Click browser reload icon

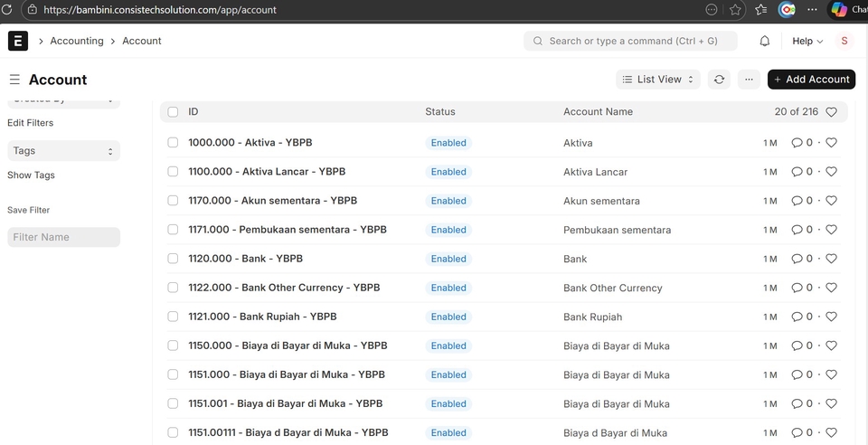[x=6, y=9]
